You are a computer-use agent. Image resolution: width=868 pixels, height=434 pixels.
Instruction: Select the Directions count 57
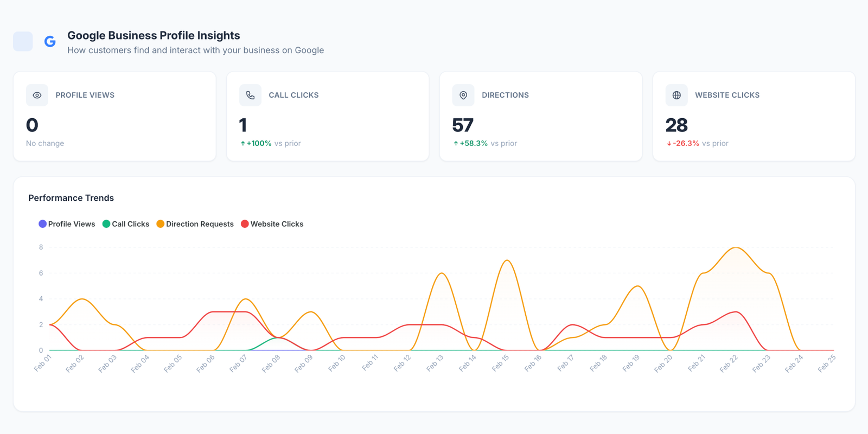pyautogui.click(x=463, y=125)
